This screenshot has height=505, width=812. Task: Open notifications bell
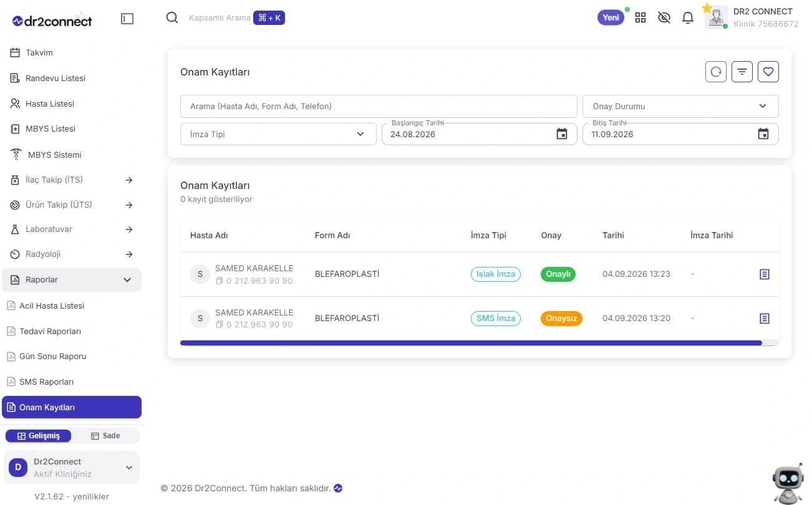pos(688,17)
